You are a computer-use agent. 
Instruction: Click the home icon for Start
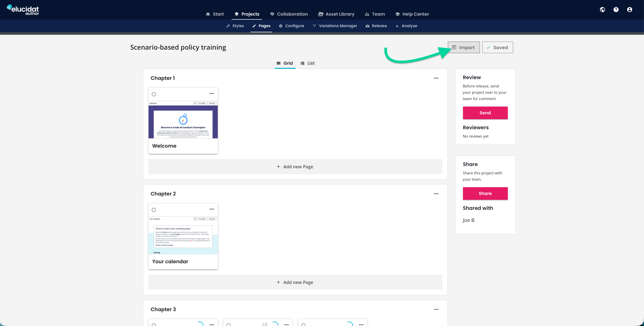208,14
